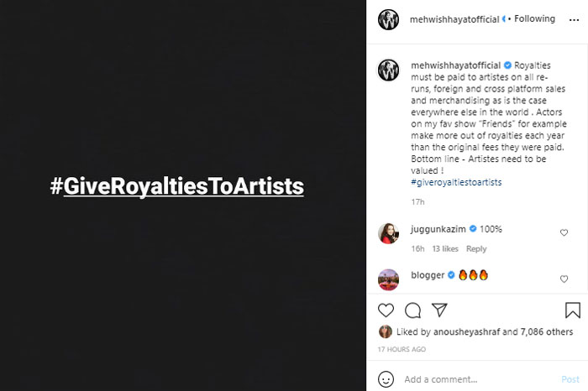
Task: Like blogger's comment heart
Action: tap(564, 279)
